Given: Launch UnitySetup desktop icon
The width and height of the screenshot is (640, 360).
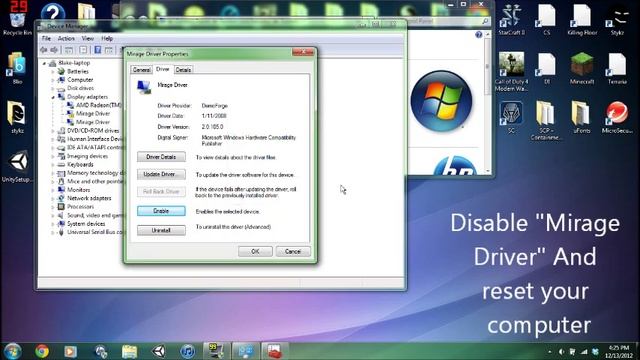Looking at the screenshot, I should tap(18, 166).
